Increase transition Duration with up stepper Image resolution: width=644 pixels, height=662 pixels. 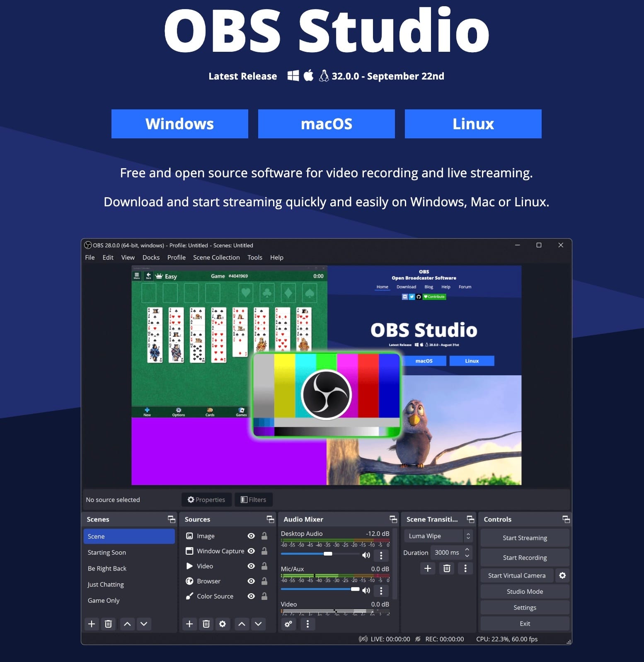click(x=467, y=550)
